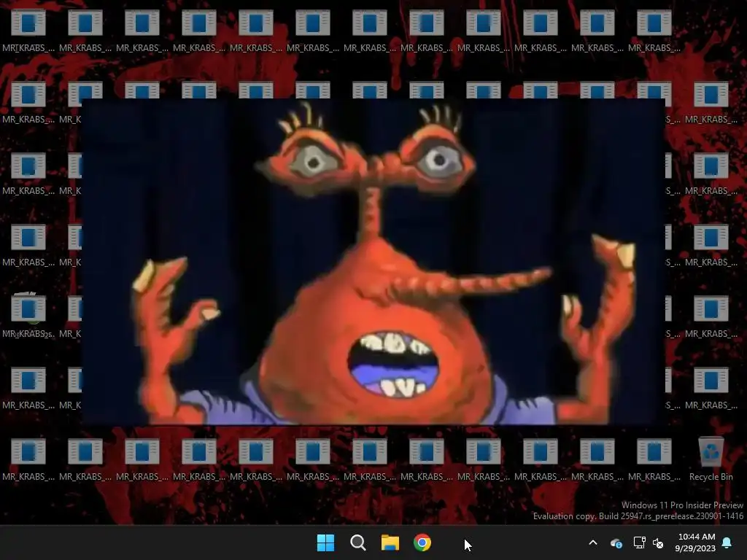Open network status tray icon
The image size is (747, 560).
click(x=639, y=542)
